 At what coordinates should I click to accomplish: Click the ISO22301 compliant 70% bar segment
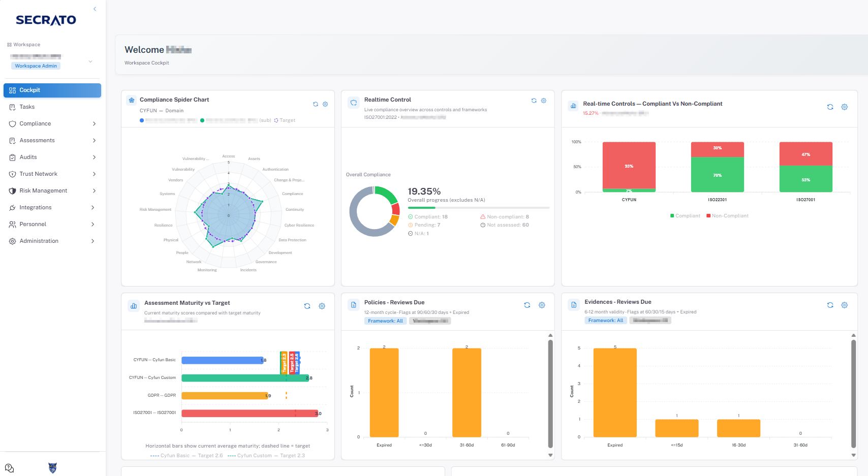718,175
